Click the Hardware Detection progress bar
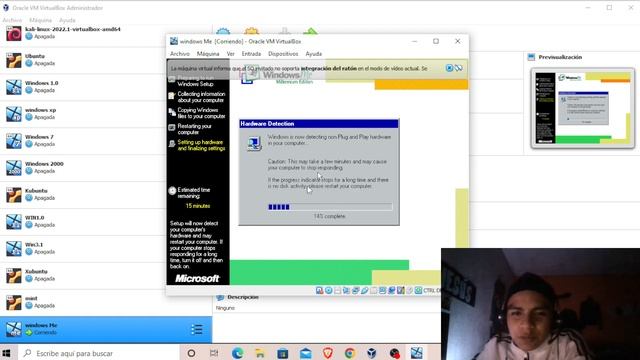 (330, 207)
